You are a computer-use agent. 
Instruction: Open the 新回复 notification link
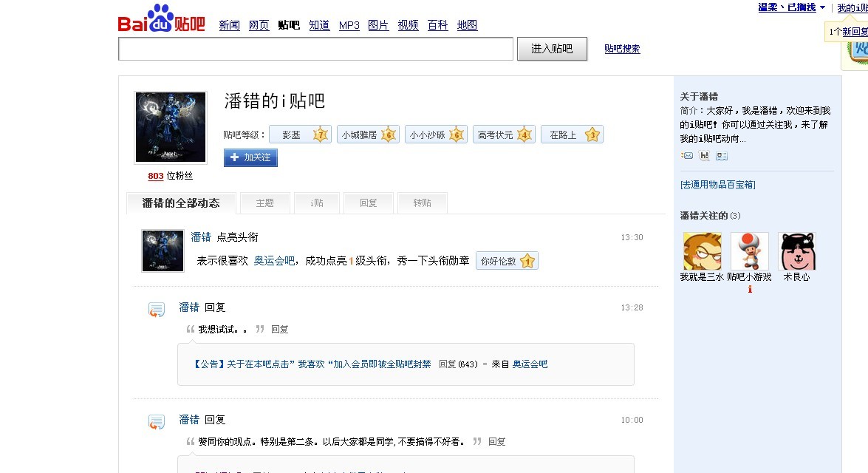[855, 32]
